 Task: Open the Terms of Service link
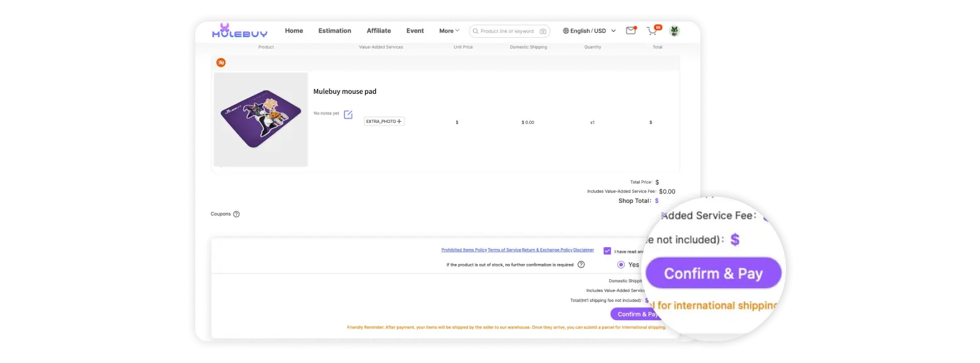[x=504, y=250]
